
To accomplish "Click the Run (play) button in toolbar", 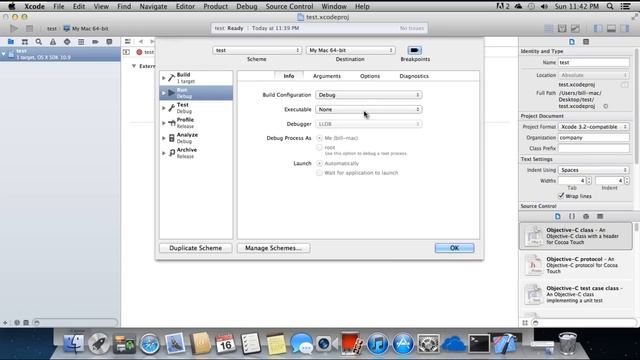I will coord(14,29).
